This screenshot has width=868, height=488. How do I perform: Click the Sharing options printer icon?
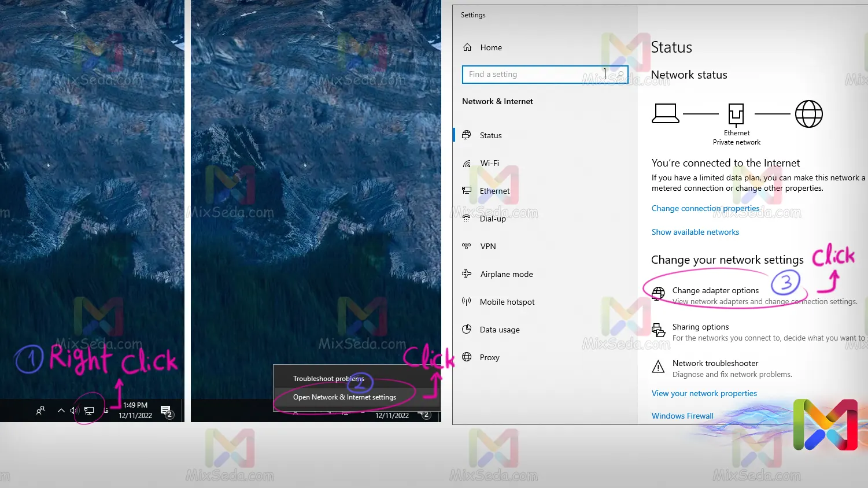(x=658, y=330)
